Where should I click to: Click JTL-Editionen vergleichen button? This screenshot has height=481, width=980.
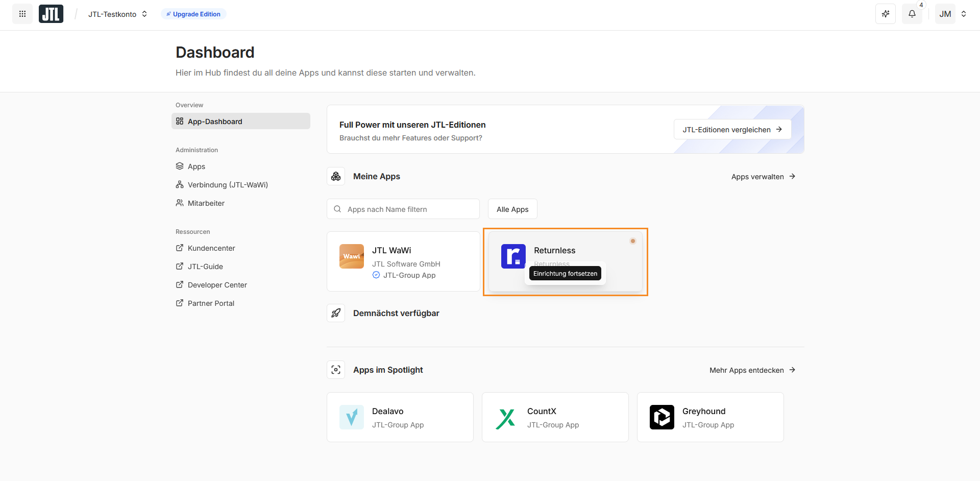click(732, 130)
